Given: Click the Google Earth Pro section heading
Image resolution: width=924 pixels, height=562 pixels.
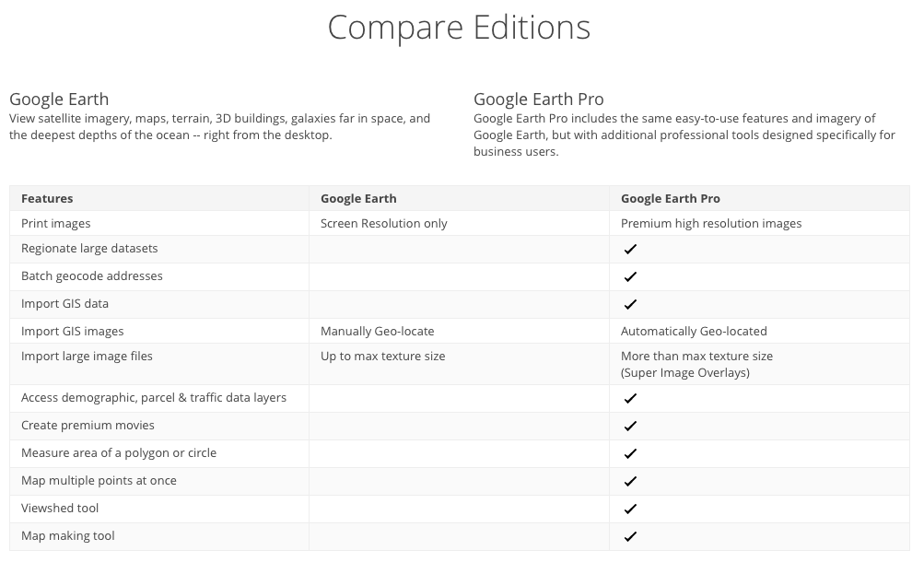Looking at the screenshot, I should pos(539,99).
